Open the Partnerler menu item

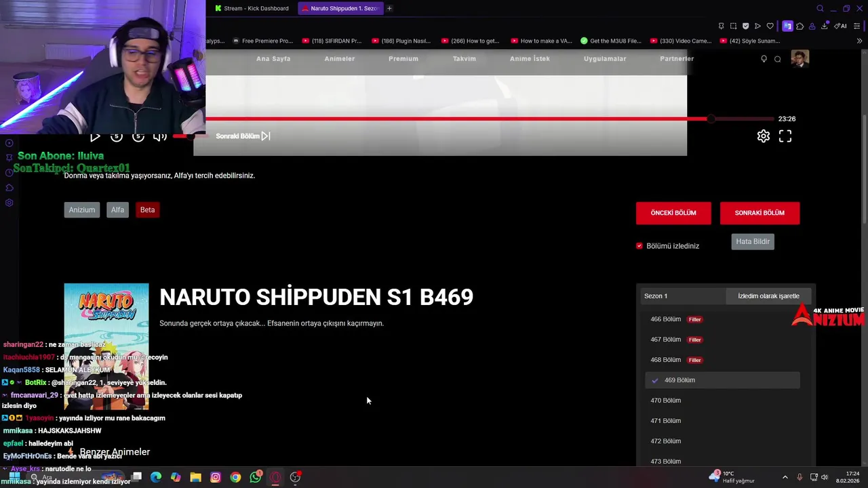coord(677,59)
